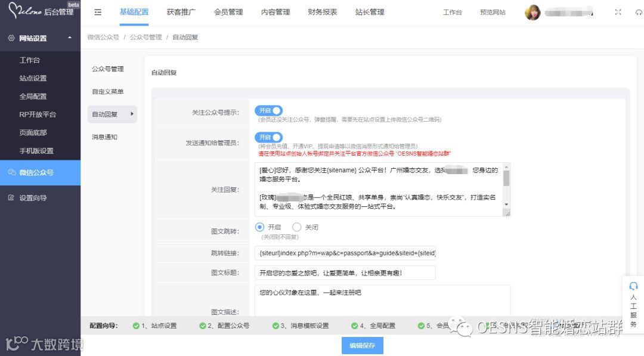
Task: Open 公众号管理 submenu item
Action: (107, 69)
